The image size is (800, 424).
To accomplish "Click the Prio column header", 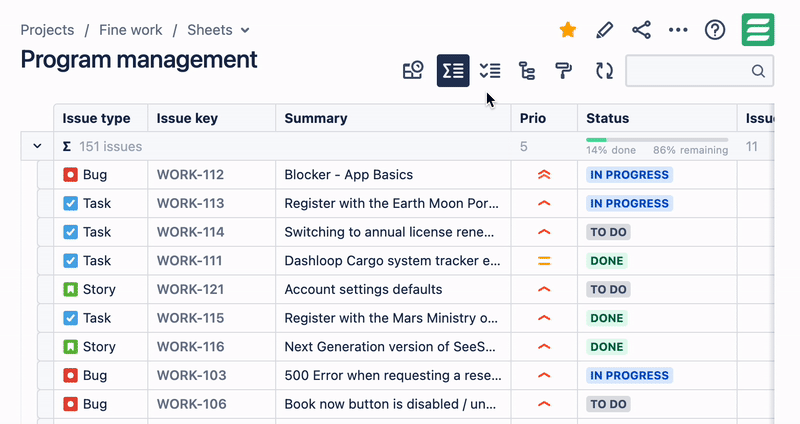I will [x=544, y=118].
